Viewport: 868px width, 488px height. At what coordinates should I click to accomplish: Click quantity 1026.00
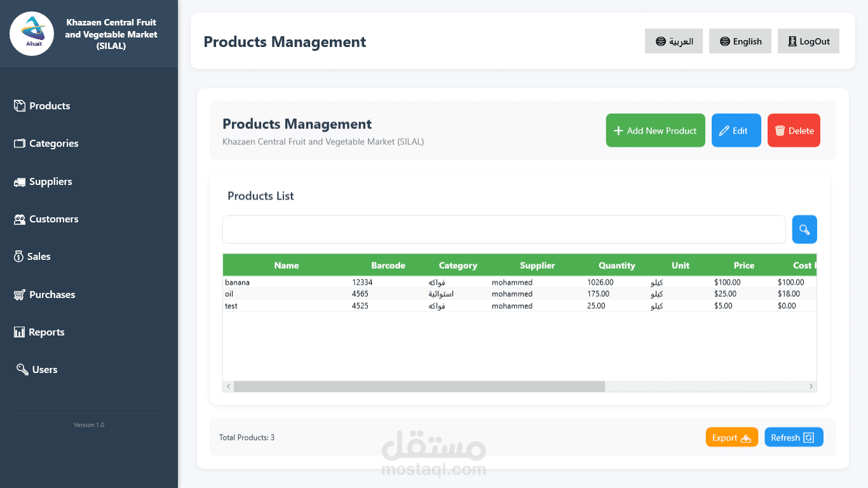coord(600,282)
